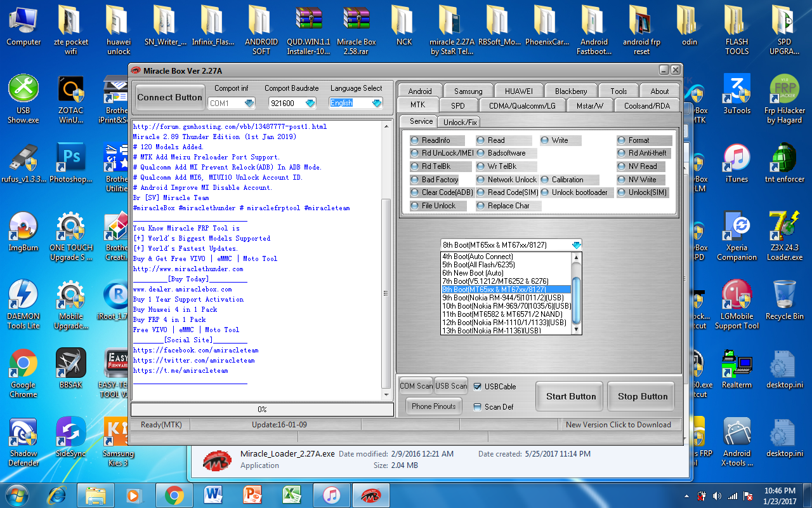Expand the Comport inf COM1 dropdown
The image size is (812, 508).
click(249, 103)
